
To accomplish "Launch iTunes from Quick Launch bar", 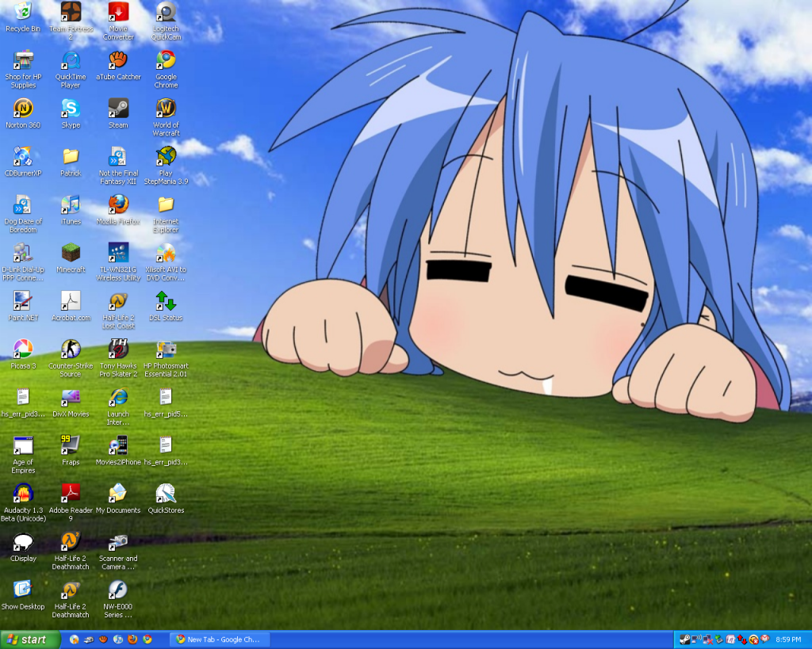I will pyautogui.click(x=118, y=639).
